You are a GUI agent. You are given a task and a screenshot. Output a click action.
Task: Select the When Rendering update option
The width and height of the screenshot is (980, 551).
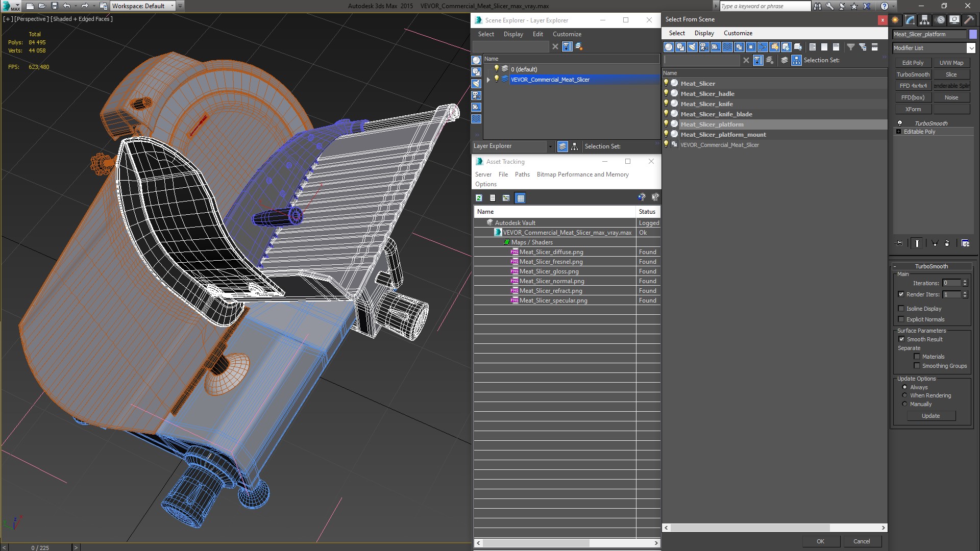click(904, 395)
